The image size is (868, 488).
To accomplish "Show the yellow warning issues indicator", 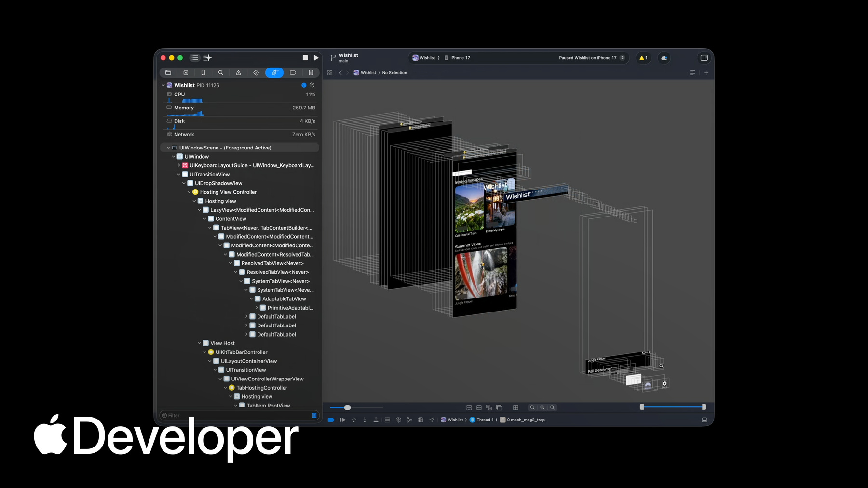I will coord(643,58).
